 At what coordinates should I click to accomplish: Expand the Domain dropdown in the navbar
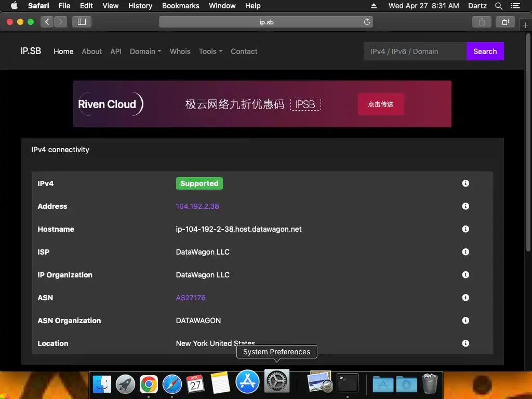point(145,51)
